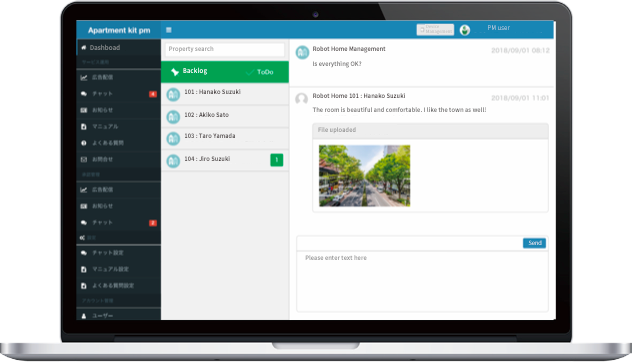Open the uploaded street photo thumbnail
The width and height of the screenshot is (632, 362).
tap(364, 176)
